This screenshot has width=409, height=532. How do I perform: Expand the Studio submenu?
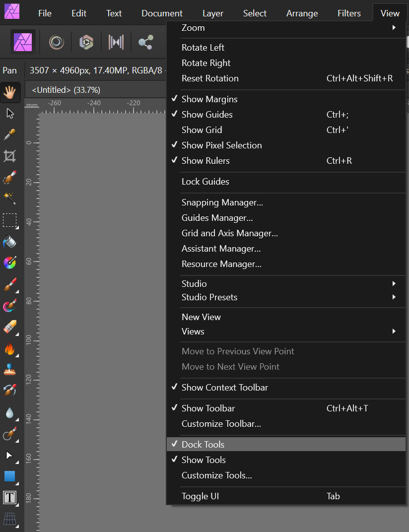(x=194, y=283)
